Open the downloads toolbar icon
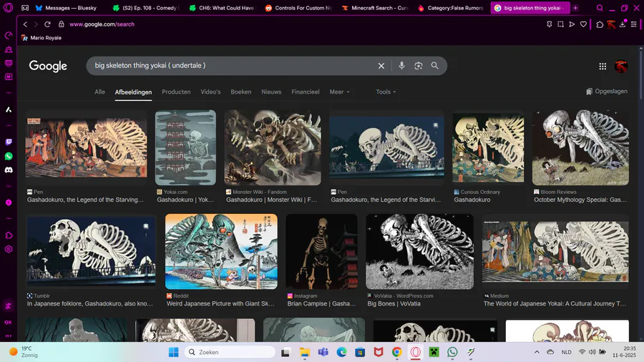The image size is (644, 362). coord(623,24)
